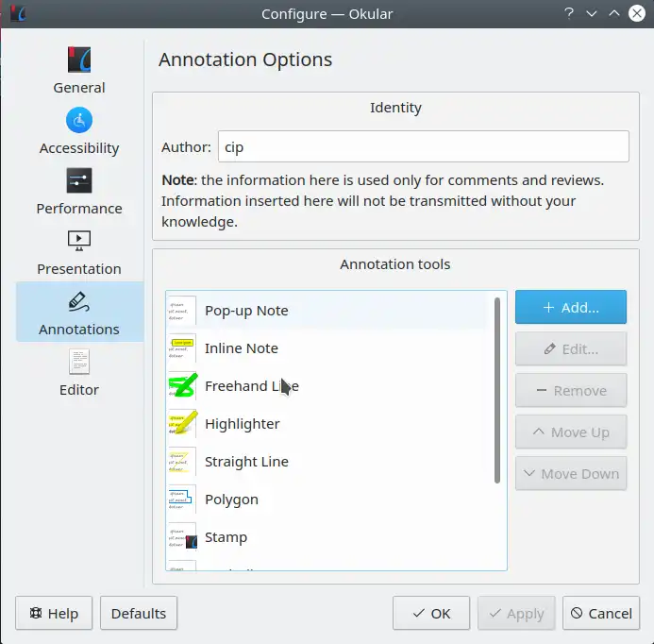Click the Edit... button
This screenshot has width=654, height=644.
pyautogui.click(x=571, y=349)
